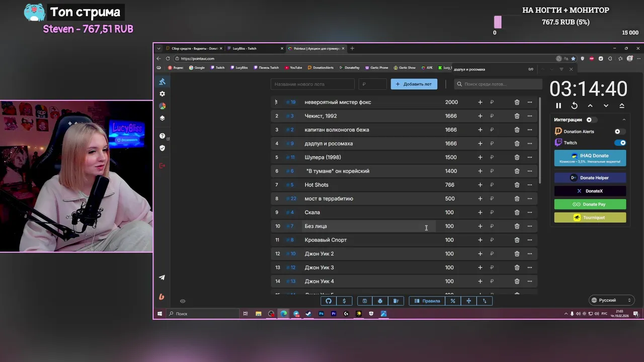Open the auction gavel page in sidebar
The image size is (644, 362).
162,81
